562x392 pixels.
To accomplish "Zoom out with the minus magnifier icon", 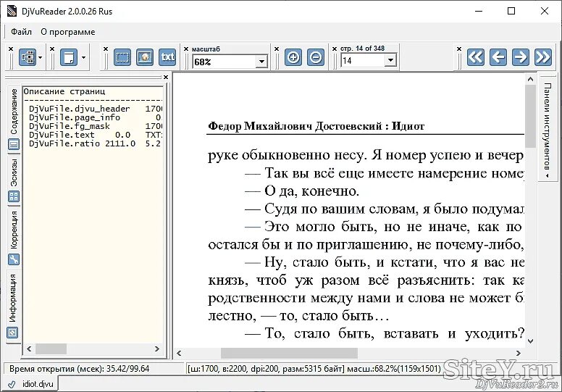I will pyautogui.click(x=316, y=57).
